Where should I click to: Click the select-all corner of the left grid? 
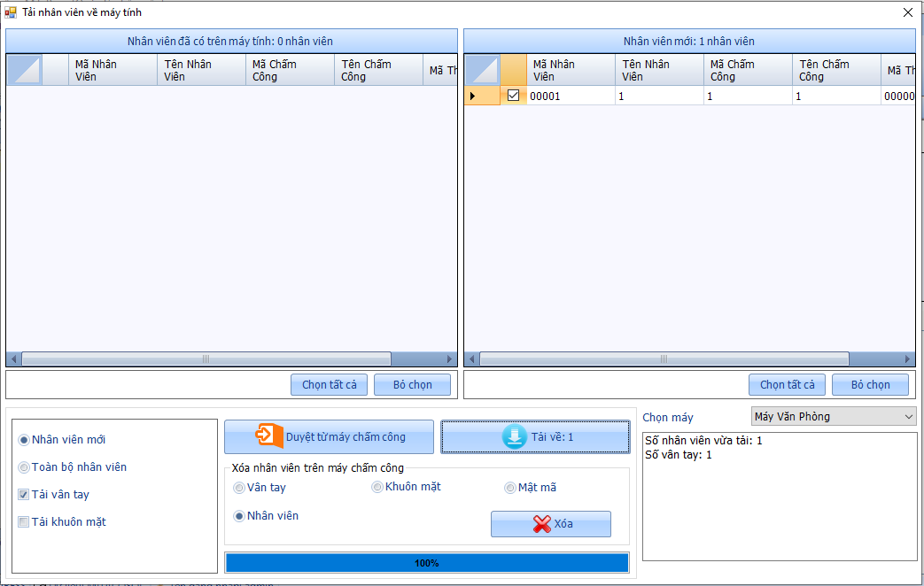(x=25, y=70)
